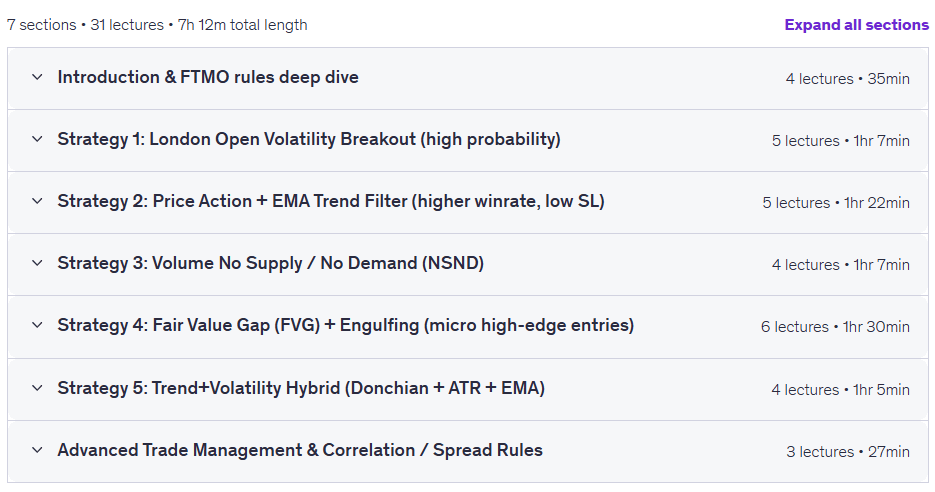Open Strategy 5: Trend+Volatility Hybrid title
Screen dimensions: 935x492
[301, 388]
